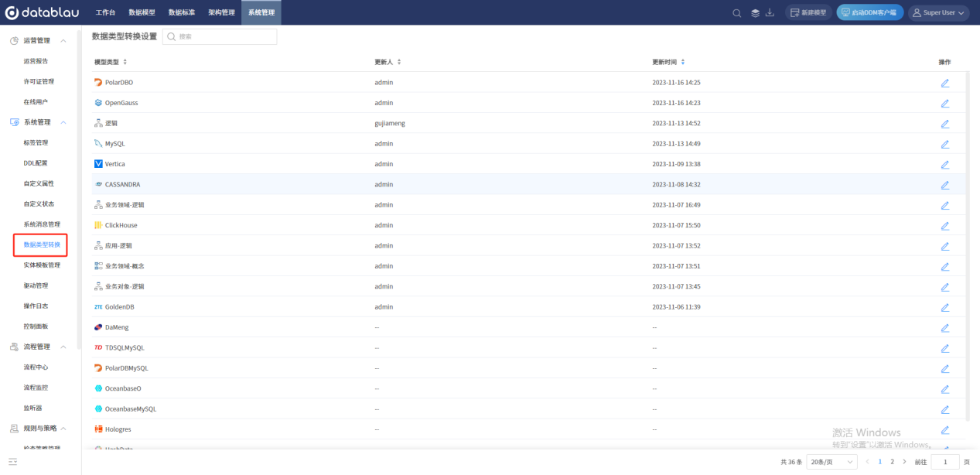Click the stacked layers icon in top bar

click(x=755, y=12)
